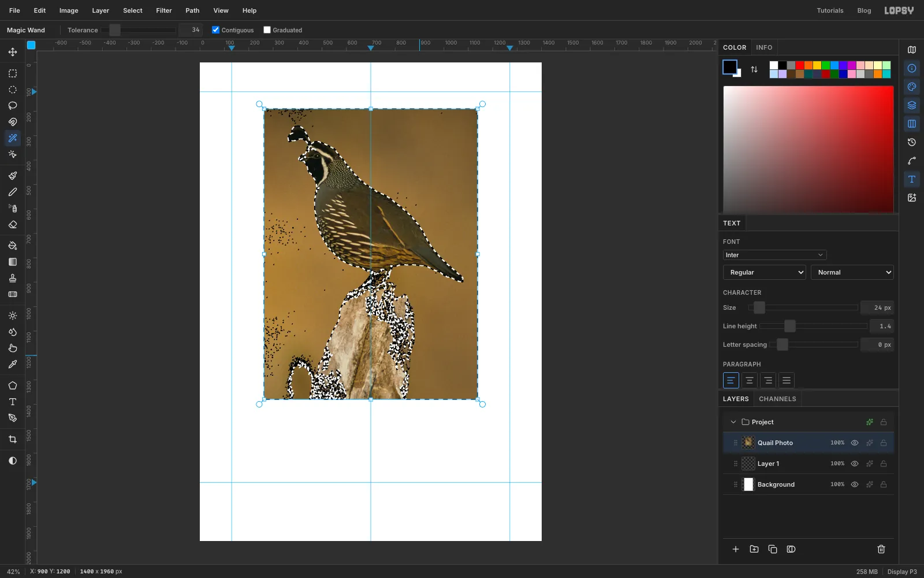Select the Crop tool
Screen dimensions: 924x578
tap(13, 439)
